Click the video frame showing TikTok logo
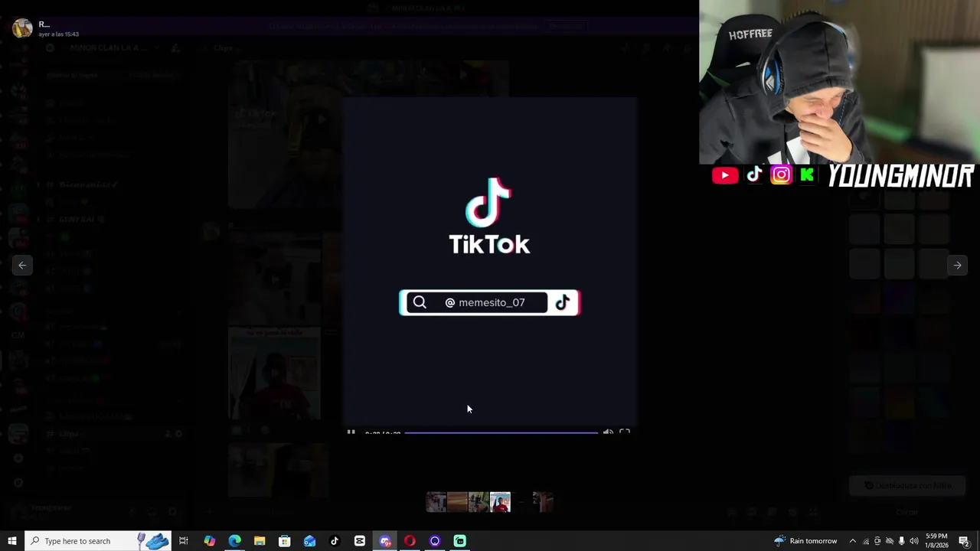 tap(489, 260)
